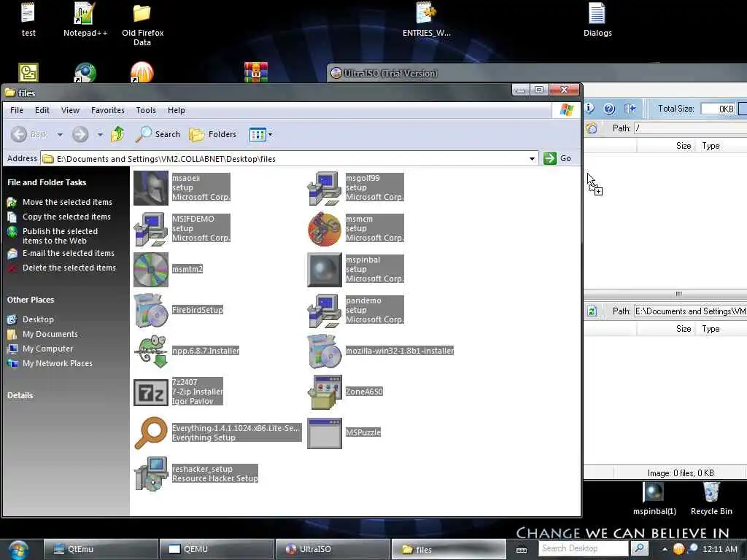Select the Old Firefox Data desktop folder
This screenshot has width=747, height=560.
(x=142, y=25)
